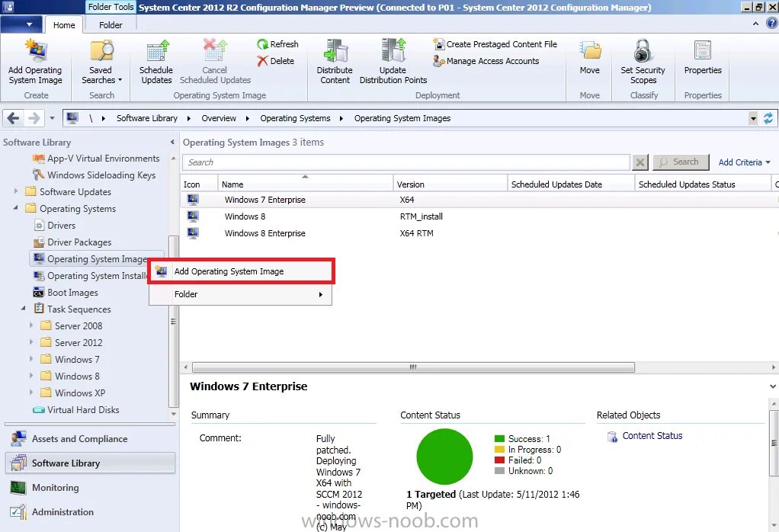Switch to the Monitoring workspace
Screen dimensions: 779x532
[56, 488]
